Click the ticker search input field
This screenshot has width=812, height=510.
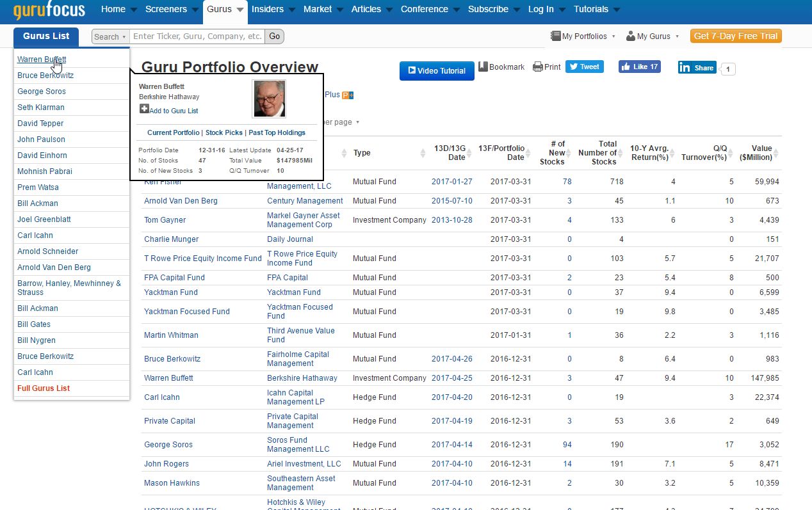[198, 36]
